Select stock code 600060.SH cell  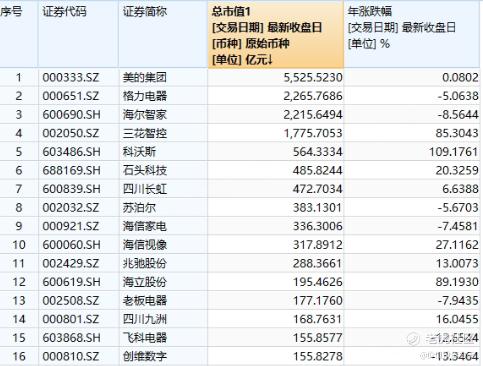78,245
